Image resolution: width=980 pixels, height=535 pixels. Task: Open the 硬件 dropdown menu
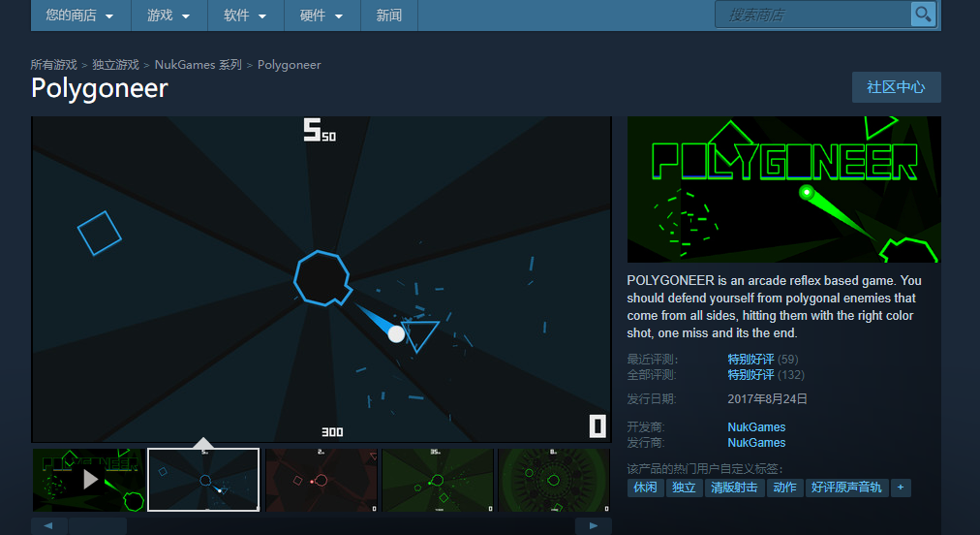(x=322, y=16)
